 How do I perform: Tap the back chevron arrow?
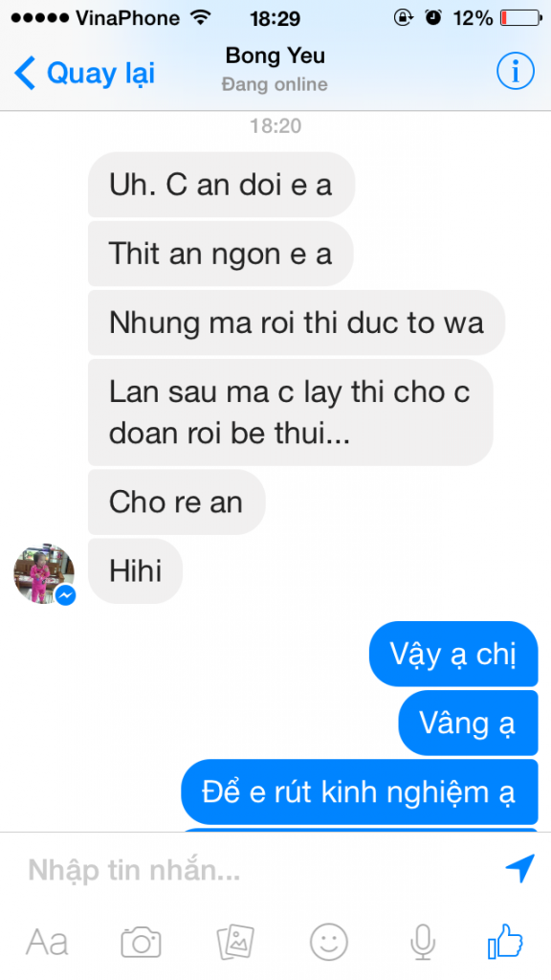25,73
